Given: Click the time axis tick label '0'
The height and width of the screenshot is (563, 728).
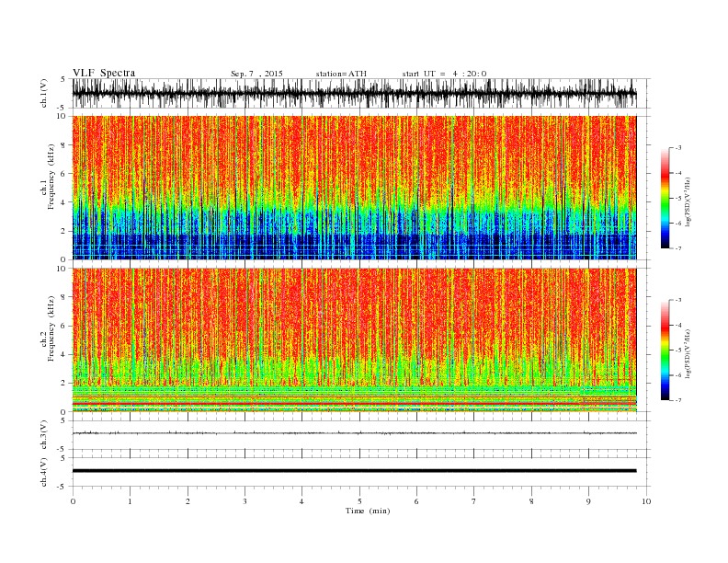Looking at the screenshot, I should 73,501.
